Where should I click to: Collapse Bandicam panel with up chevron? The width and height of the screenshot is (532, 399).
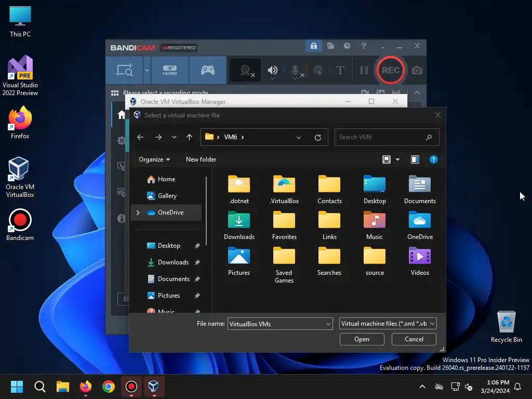pyautogui.click(x=417, y=92)
